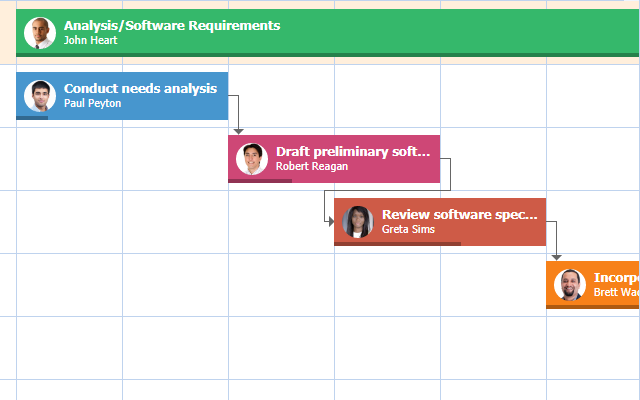
Task: Select Brett Wade's avatar on orange task
Action: pyautogui.click(x=570, y=285)
